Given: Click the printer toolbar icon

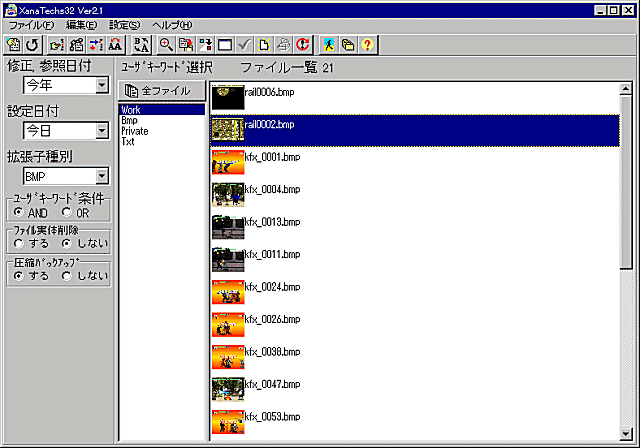Looking at the screenshot, I should point(283,44).
